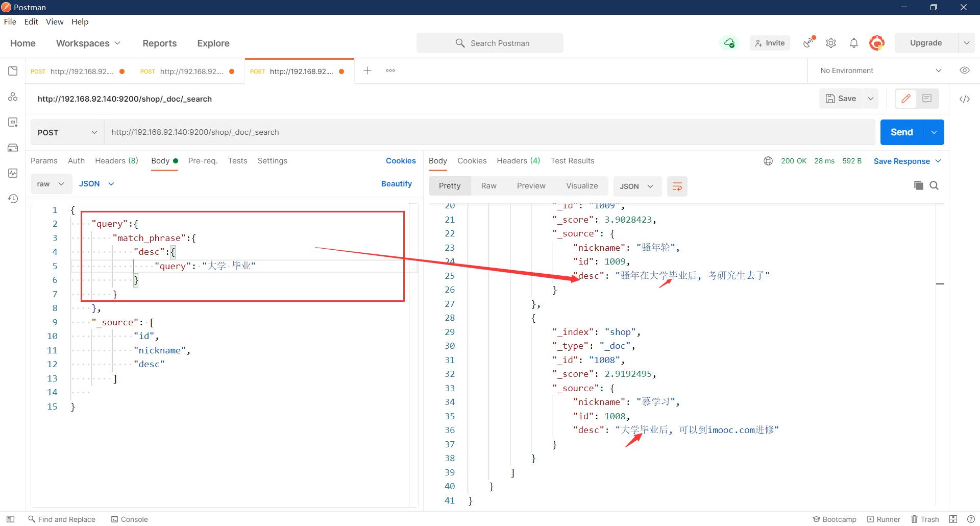Open Find and Replace
The width and height of the screenshot is (980, 526).
tap(62, 519)
